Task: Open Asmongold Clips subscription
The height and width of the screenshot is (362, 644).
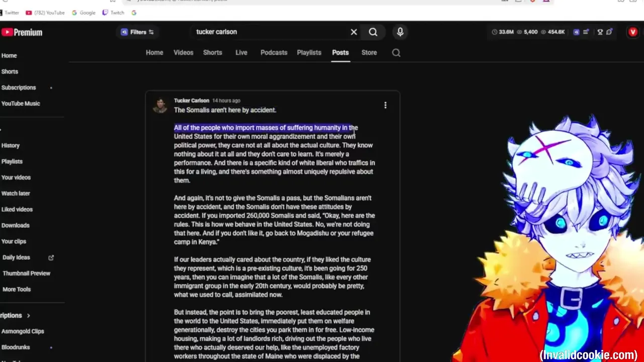Action: click(x=23, y=331)
